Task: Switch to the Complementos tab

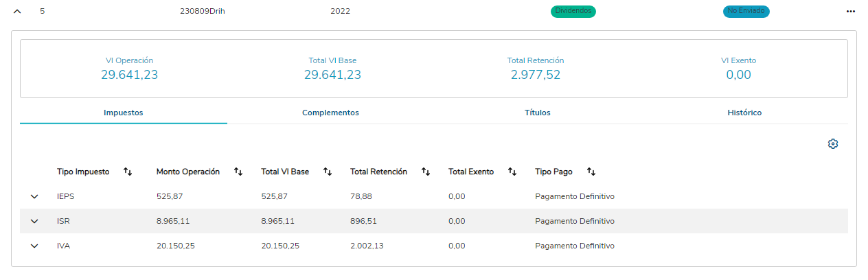Action: [x=330, y=113]
